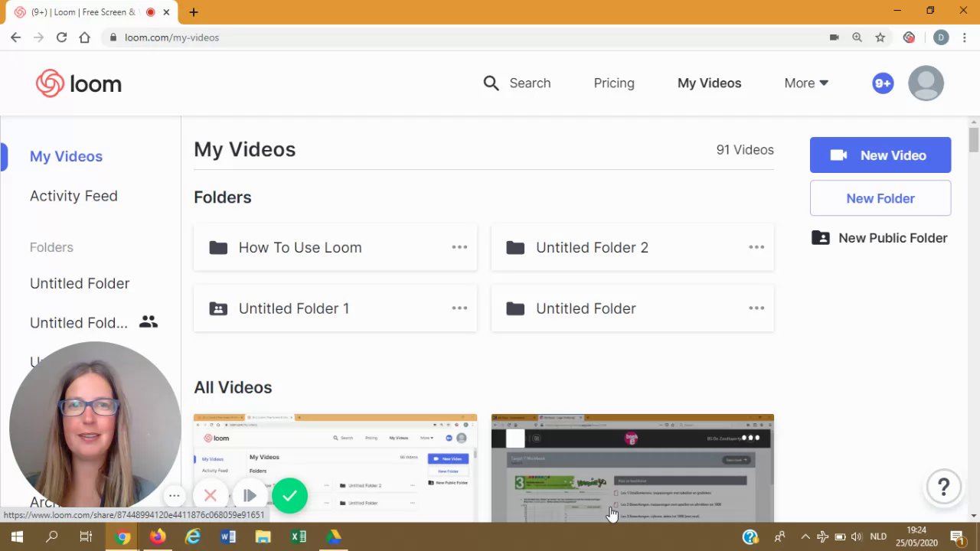
Task: Create a New Folder
Action: (880, 198)
